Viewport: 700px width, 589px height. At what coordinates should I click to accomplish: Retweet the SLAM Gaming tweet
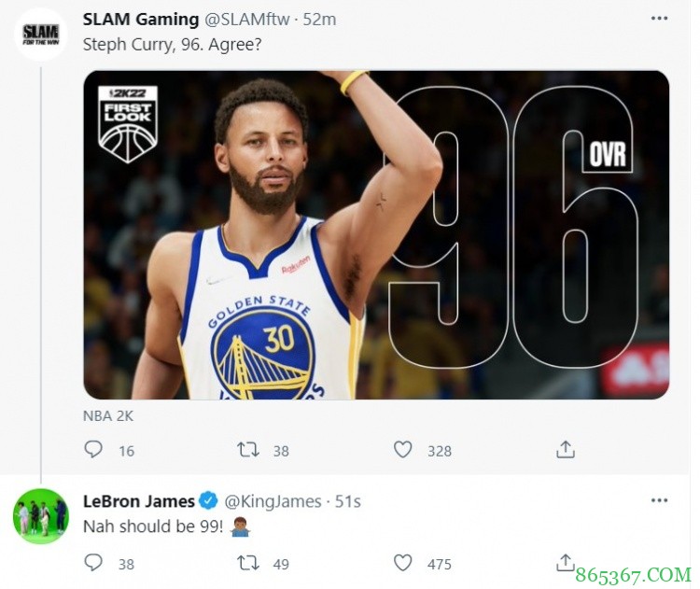247,450
